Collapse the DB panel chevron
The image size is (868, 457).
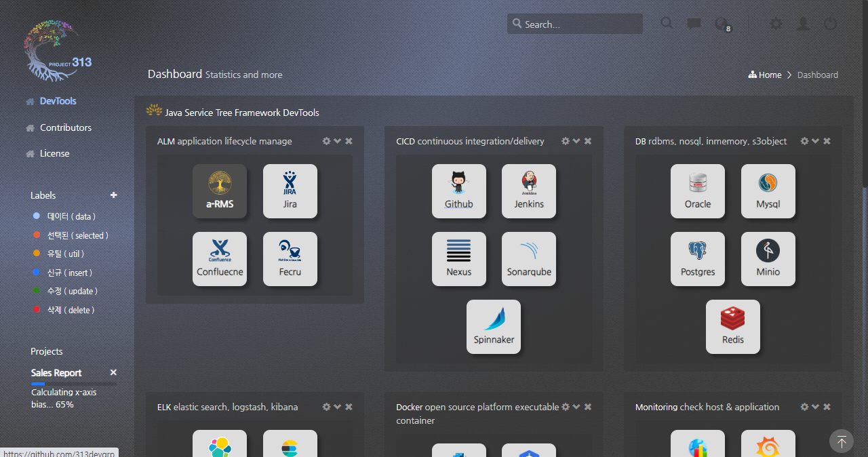[816, 141]
